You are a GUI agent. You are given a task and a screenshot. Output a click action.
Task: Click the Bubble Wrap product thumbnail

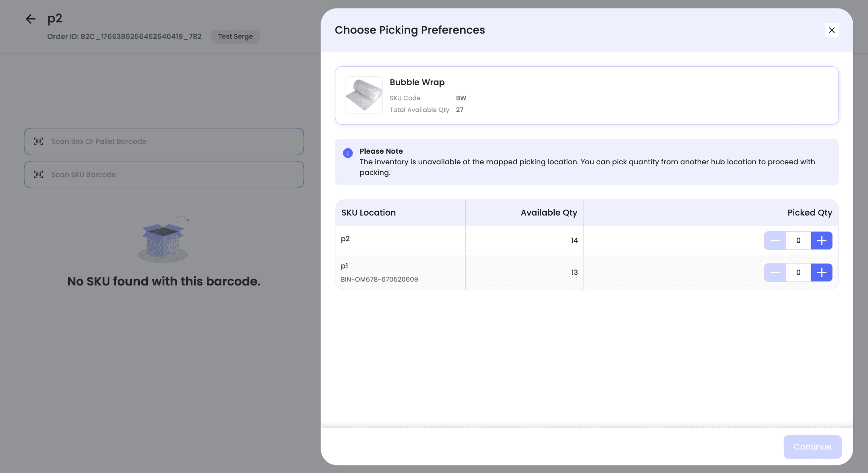364,95
